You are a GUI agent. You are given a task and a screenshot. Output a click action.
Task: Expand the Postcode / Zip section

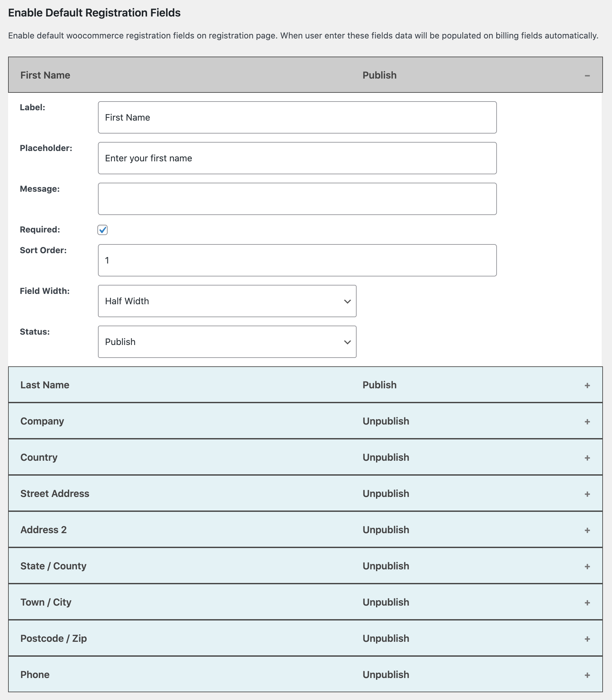coord(587,639)
